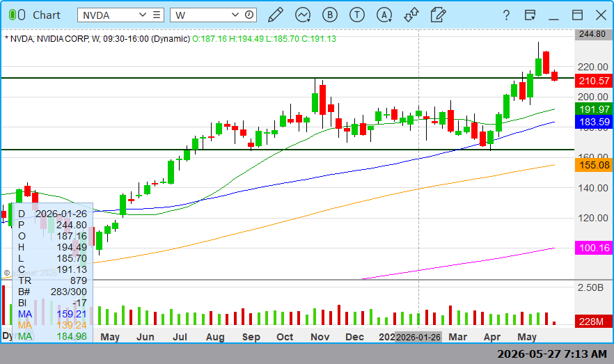Click the green 191.97 moving average label
Screen dimensions: 614x364
pos(594,109)
